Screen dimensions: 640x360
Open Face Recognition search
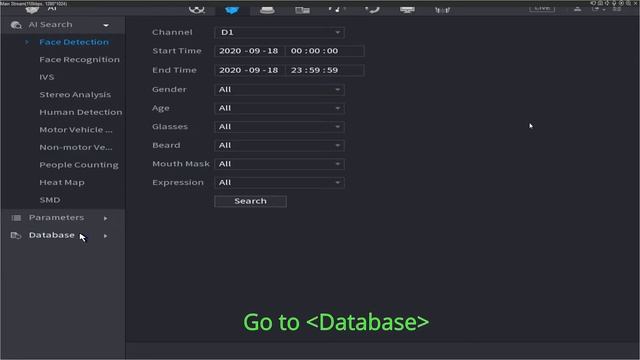click(x=80, y=60)
